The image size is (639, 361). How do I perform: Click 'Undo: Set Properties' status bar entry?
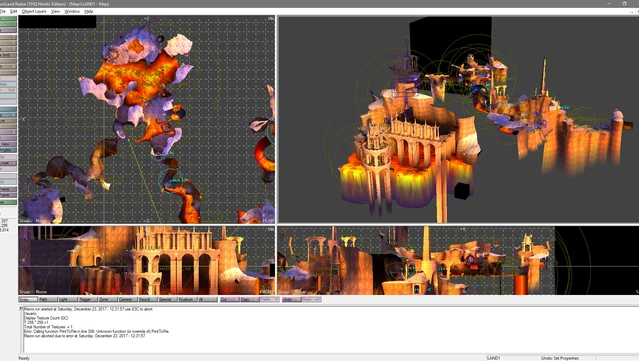tap(560, 358)
